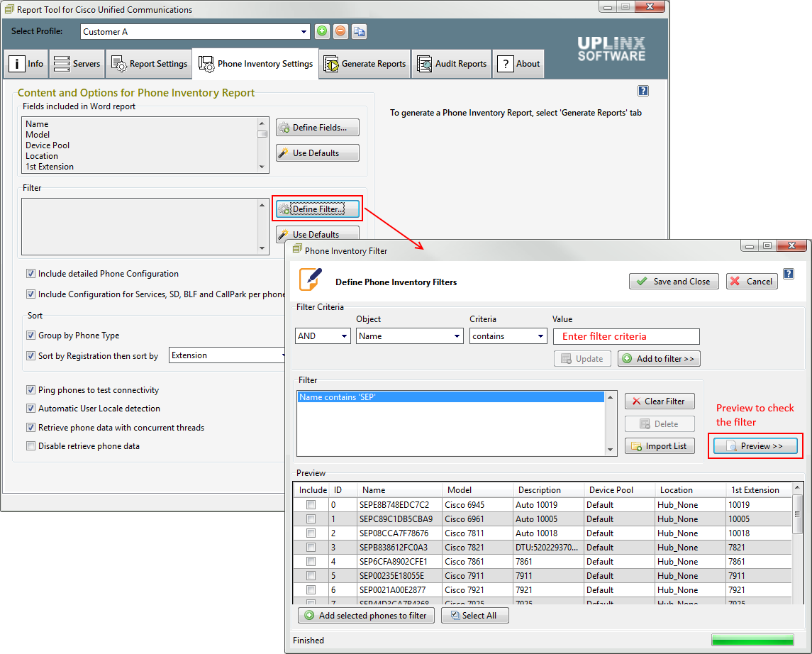The height and width of the screenshot is (654, 812).
Task: Click the orange remove profile icon
Action: pyautogui.click(x=340, y=32)
